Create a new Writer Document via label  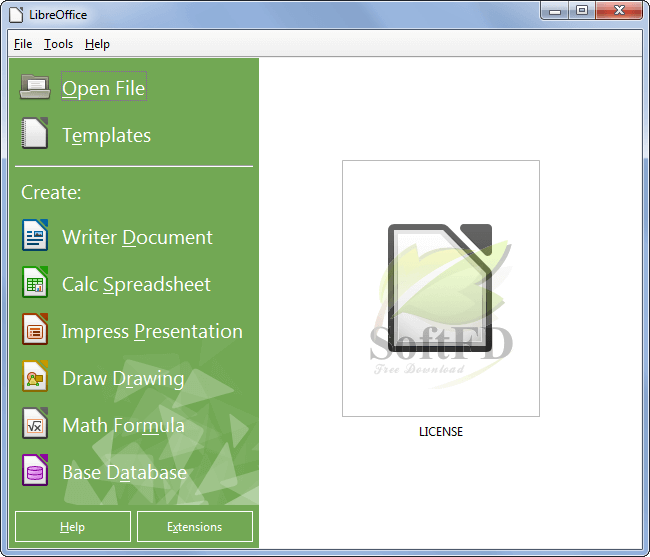coord(137,237)
